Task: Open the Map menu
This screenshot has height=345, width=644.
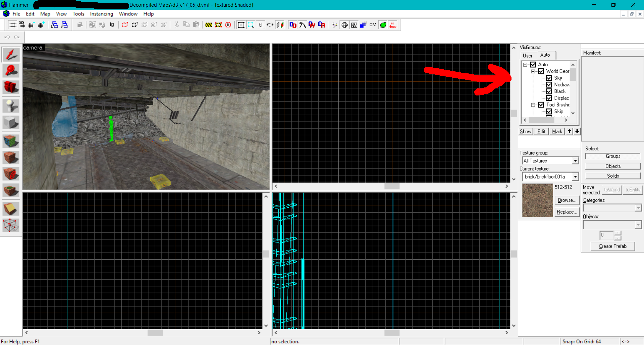Action: (x=45, y=14)
